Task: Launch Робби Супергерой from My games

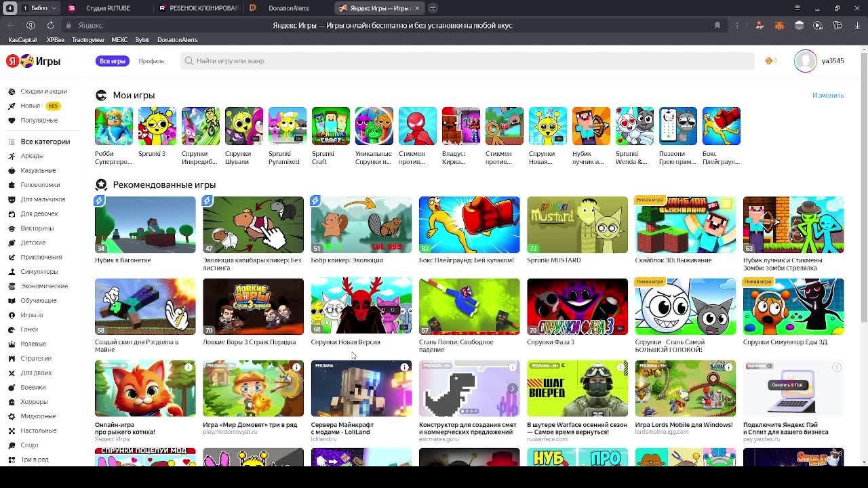Action: 114,126
